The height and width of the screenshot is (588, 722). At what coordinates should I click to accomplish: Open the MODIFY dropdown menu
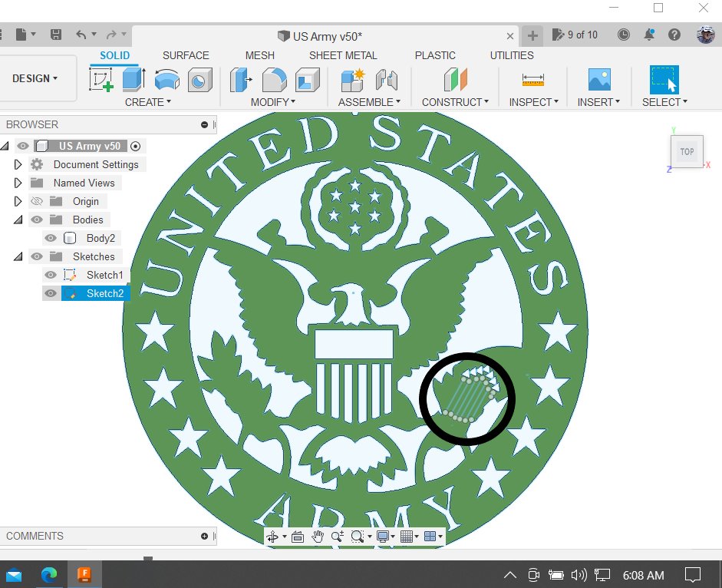click(273, 102)
